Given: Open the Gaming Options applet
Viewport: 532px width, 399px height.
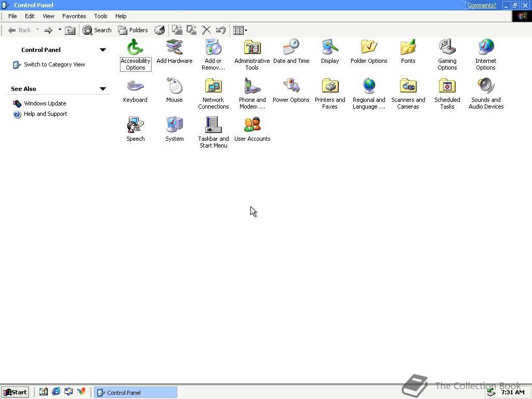Looking at the screenshot, I should coord(447,54).
